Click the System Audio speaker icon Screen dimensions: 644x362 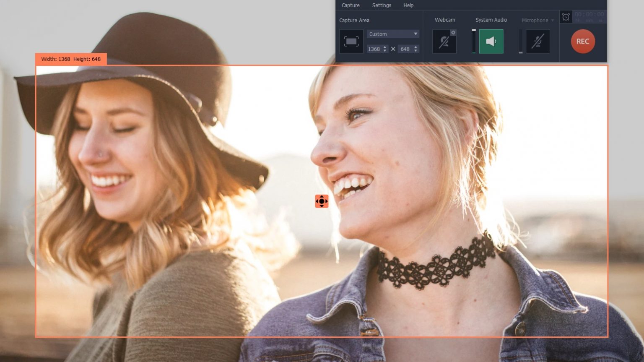[x=491, y=41]
